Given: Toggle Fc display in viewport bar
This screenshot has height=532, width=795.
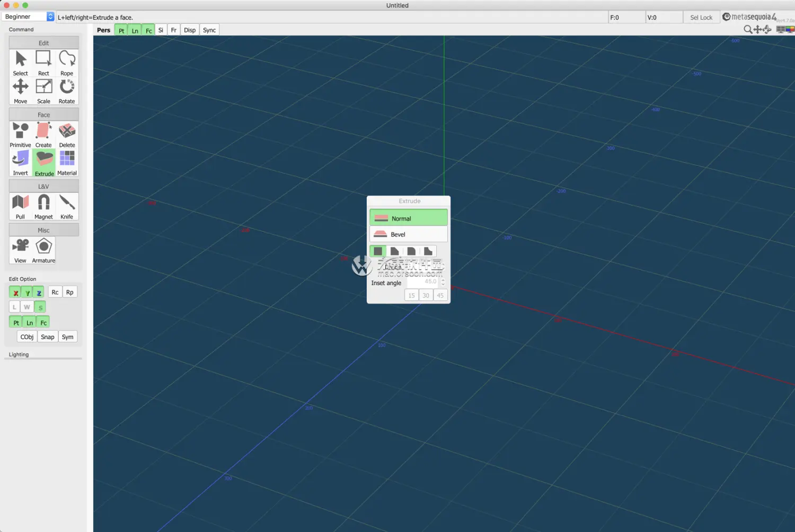Looking at the screenshot, I should click(149, 30).
